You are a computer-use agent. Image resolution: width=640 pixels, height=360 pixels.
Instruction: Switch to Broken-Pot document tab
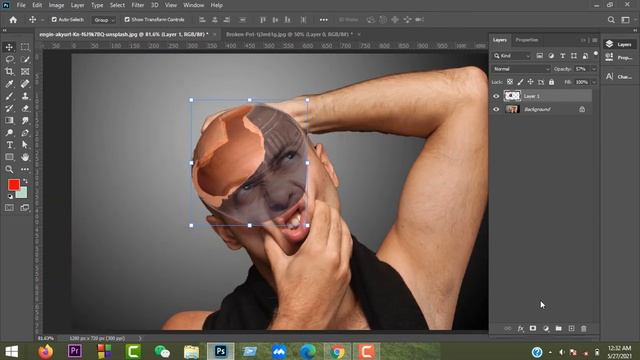(x=289, y=34)
